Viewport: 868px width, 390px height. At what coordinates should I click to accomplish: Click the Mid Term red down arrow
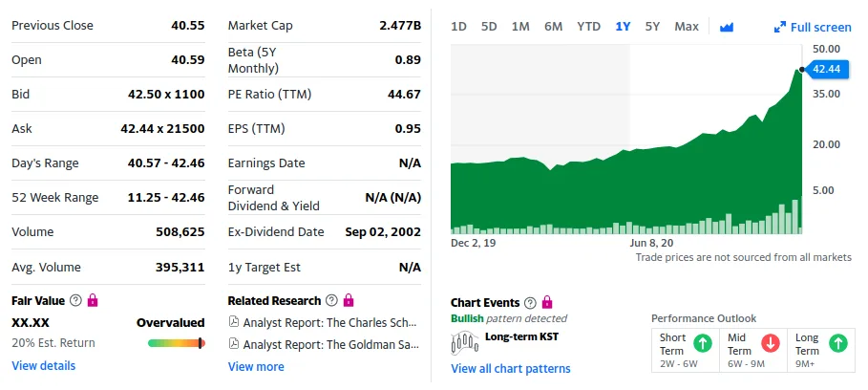click(x=770, y=343)
